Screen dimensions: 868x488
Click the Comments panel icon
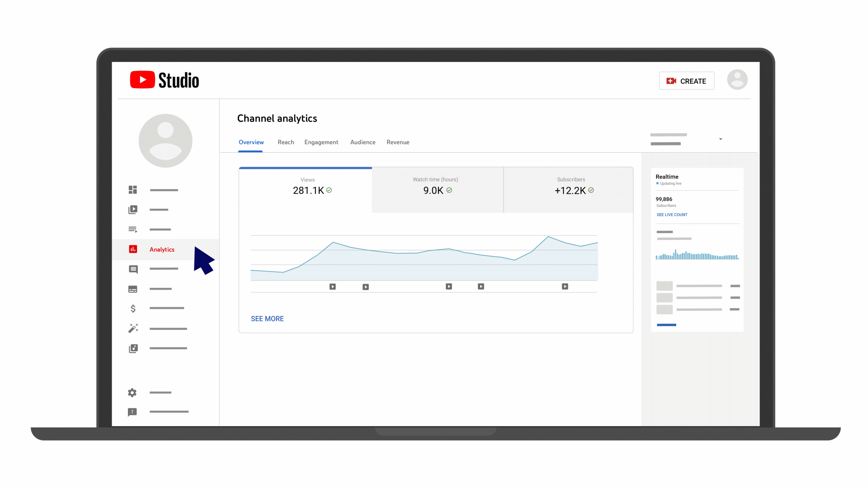click(132, 269)
